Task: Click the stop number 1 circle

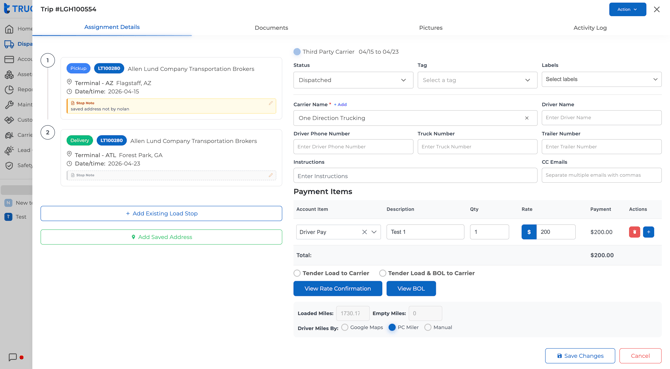Action: (47, 60)
